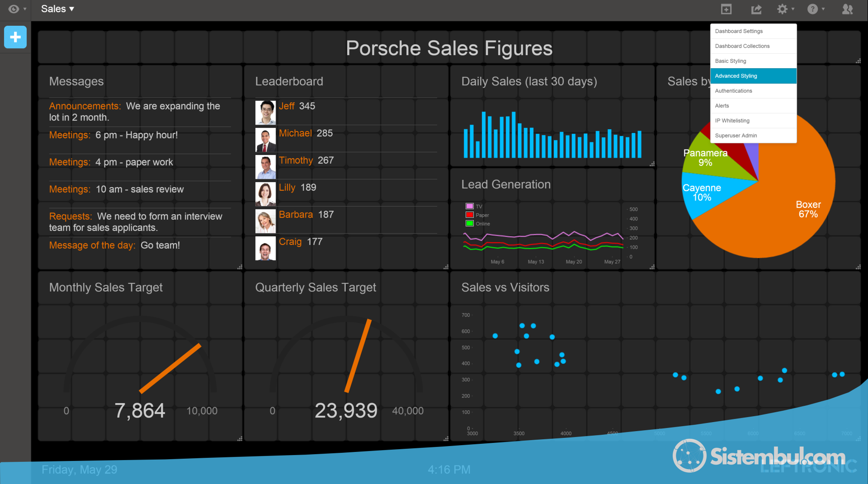Click the title widget resize handle
868x484 pixels.
click(x=859, y=61)
